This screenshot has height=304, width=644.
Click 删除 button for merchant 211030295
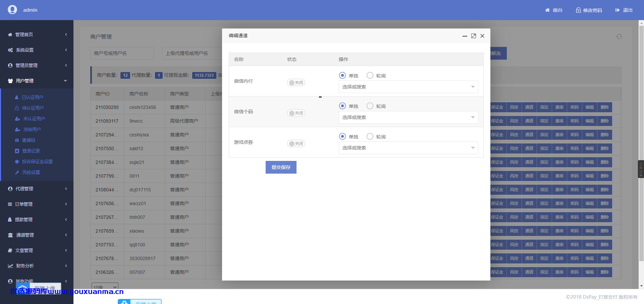pyautogui.click(x=604, y=107)
